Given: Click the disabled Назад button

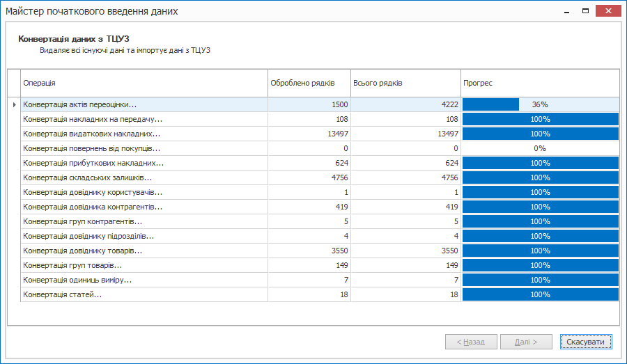Looking at the screenshot, I should point(470,342).
